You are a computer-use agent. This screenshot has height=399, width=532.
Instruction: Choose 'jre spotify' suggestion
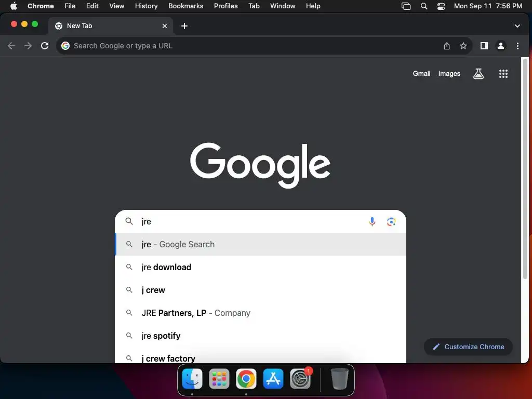[261, 336]
